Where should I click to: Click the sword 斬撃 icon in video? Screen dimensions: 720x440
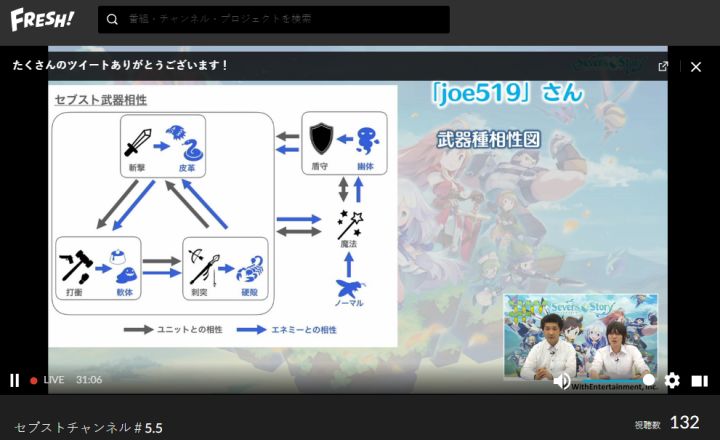(137, 143)
